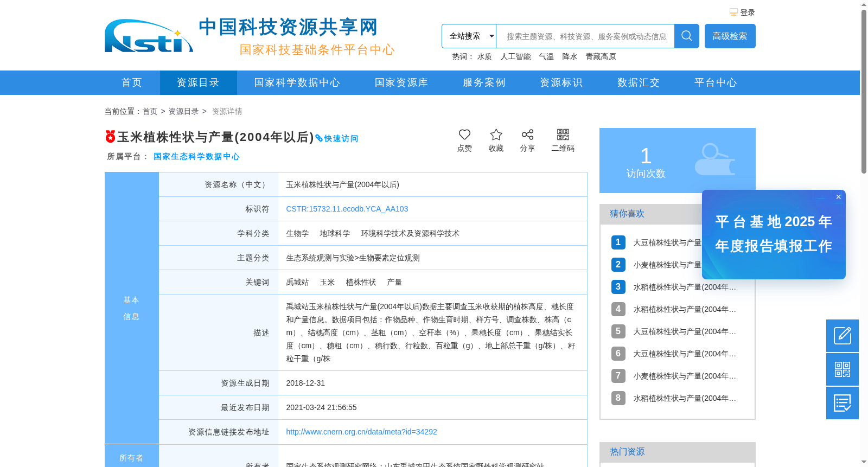
Task: Open recommendation 7 小麦植株性状与产量
Action: coord(685,376)
